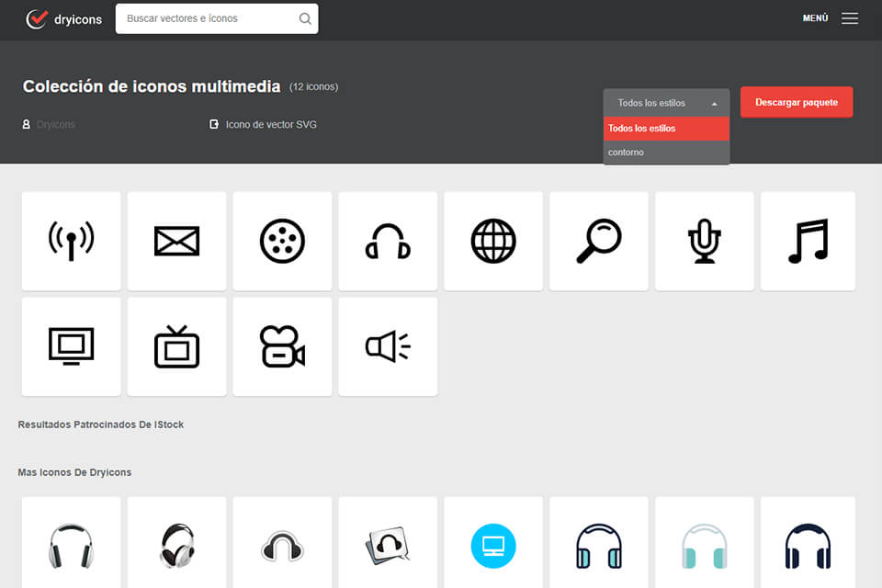Open the film reel icon
The image size is (882, 588).
pyautogui.click(x=282, y=241)
